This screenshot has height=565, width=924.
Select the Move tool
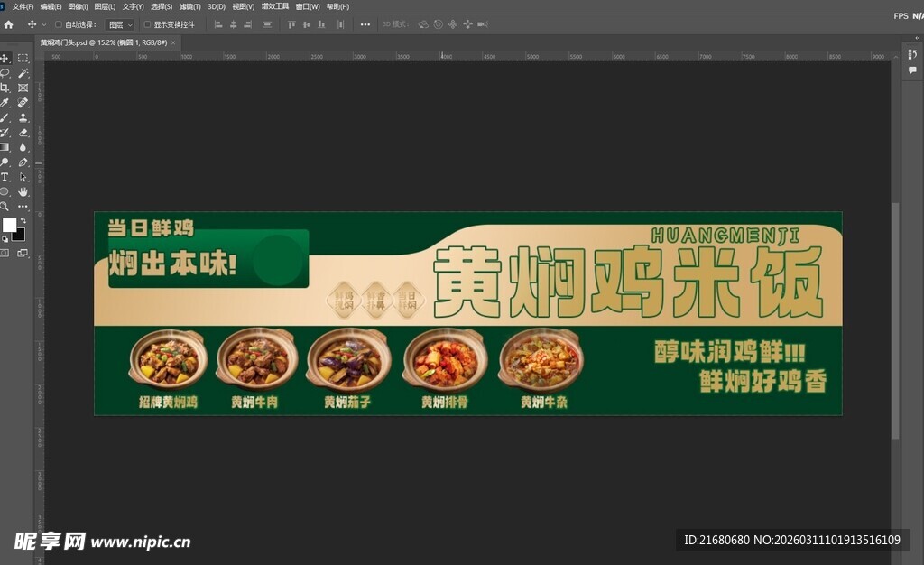pyautogui.click(x=6, y=59)
